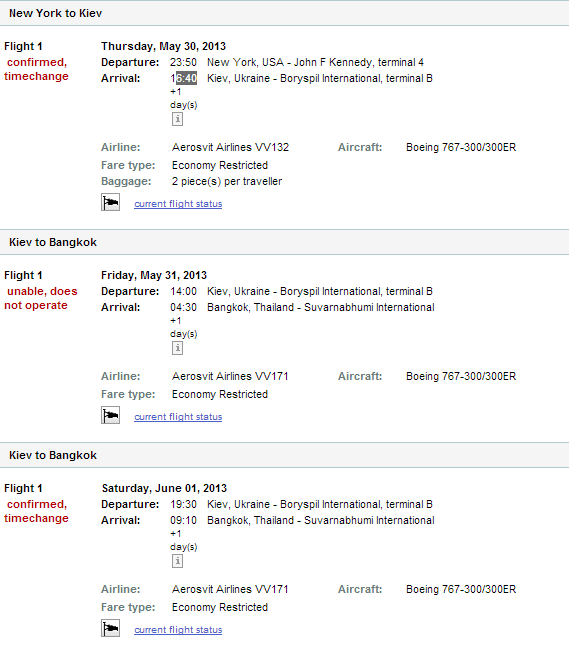Viewport: 569px width, 646px height.
Task: Click the highlighted 16:40 arrival time
Action: [184, 78]
